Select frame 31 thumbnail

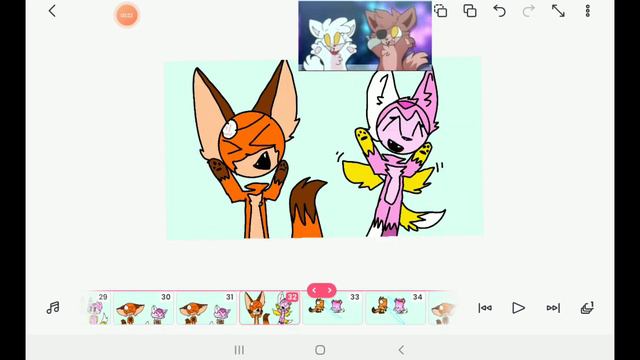tap(207, 308)
